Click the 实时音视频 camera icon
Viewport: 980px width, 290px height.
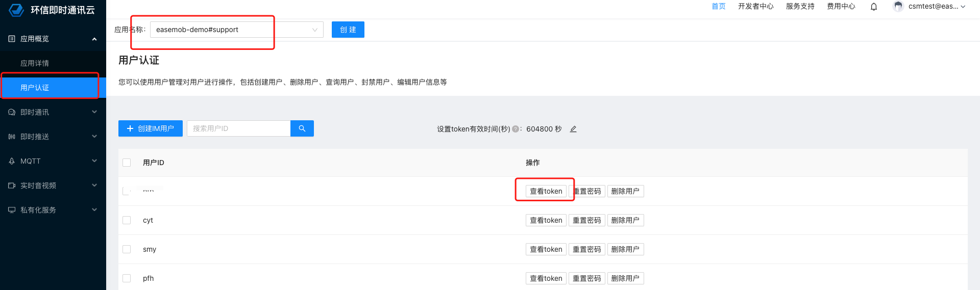12,186
